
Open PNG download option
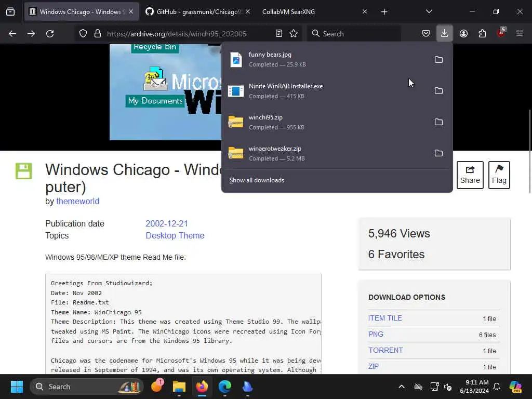[376, 334]
